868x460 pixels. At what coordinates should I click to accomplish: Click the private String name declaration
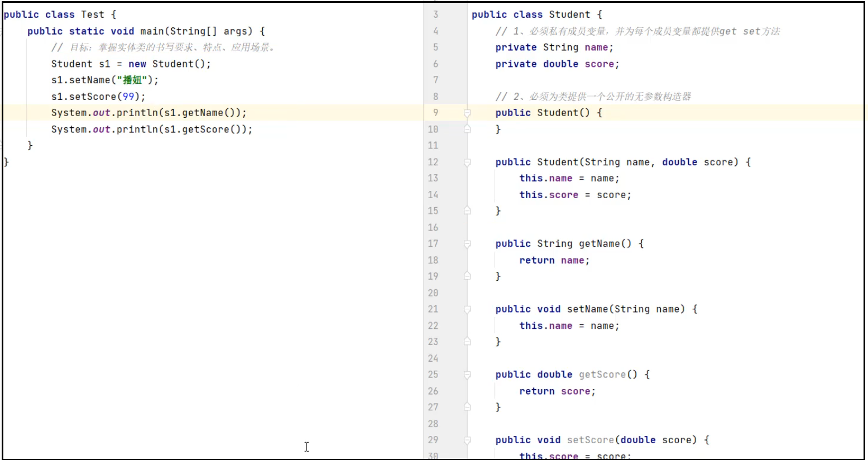point(553,47)
